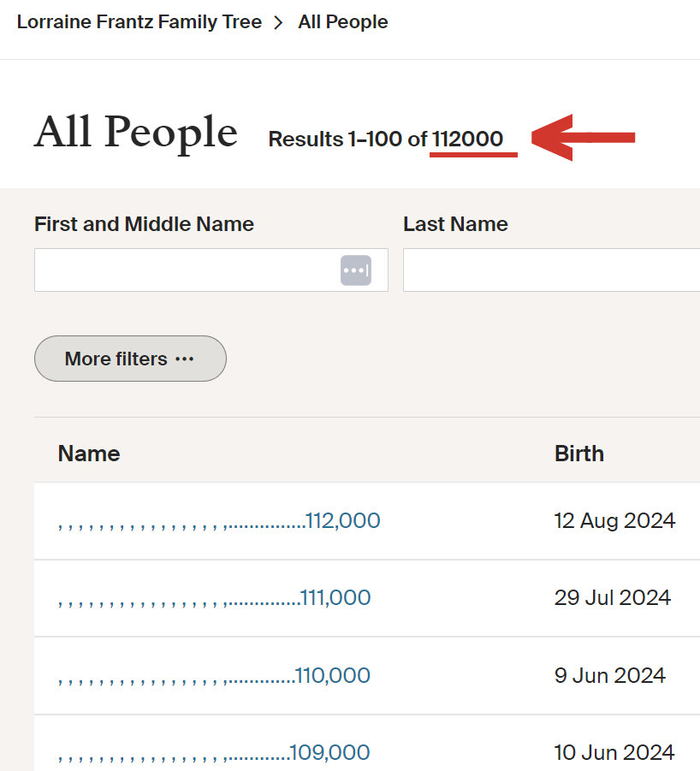Select the All People breadcrumb item

[342, 22]
